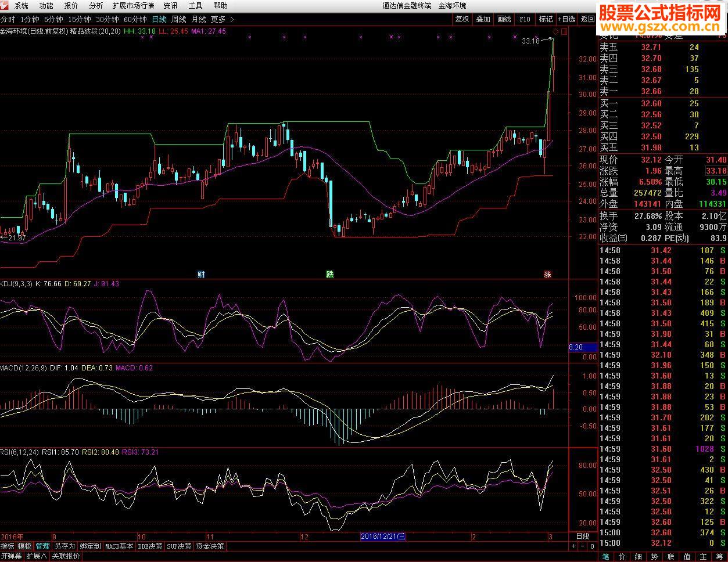
Task: Click the minus zoom-out button
Action: 583,546
